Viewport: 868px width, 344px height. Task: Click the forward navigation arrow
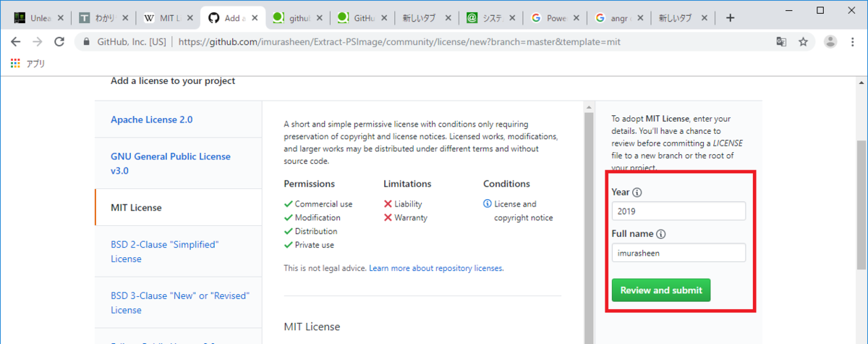click(x=37, y=41)
